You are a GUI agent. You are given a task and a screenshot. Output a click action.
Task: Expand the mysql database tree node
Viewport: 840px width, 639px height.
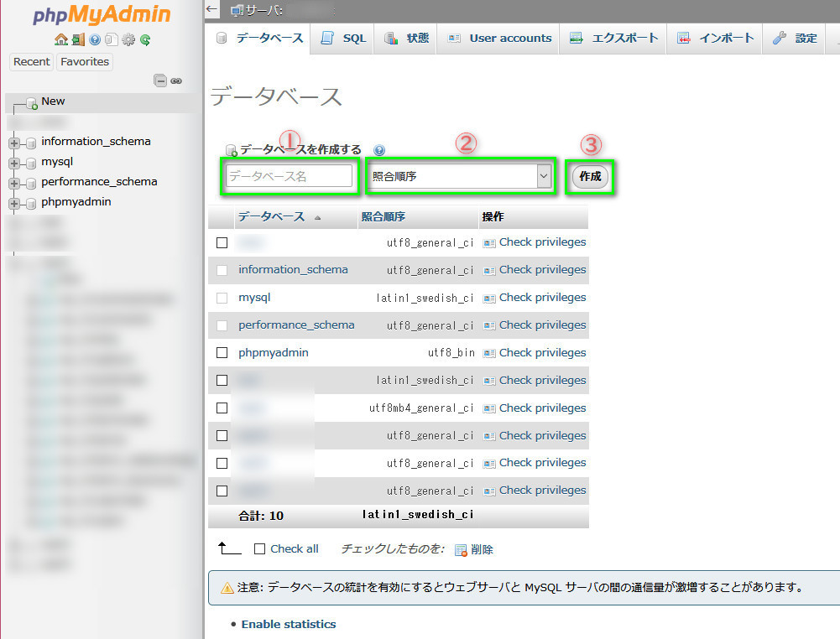point(14,163)
